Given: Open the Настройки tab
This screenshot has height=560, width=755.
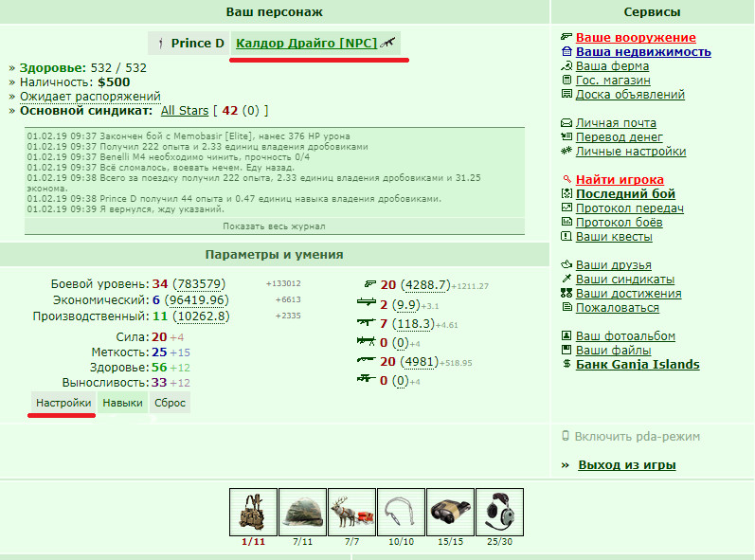Looking at the screenshot, I should [63, 403].
